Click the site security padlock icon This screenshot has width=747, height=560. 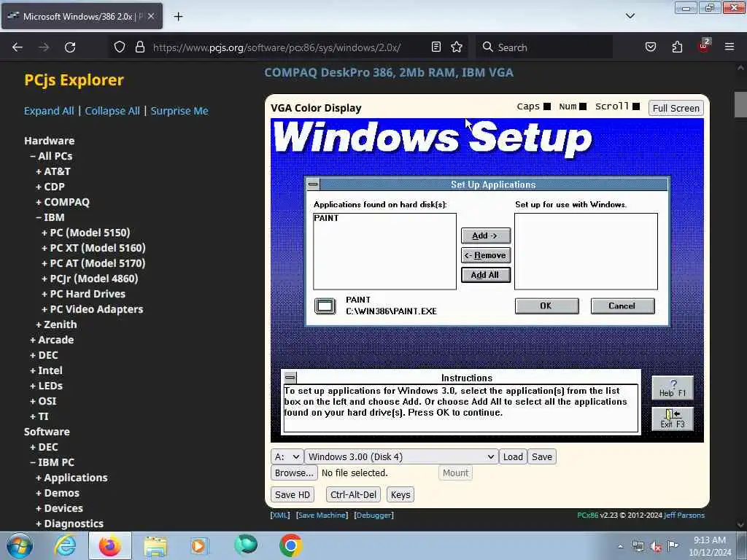coord(139,47)
